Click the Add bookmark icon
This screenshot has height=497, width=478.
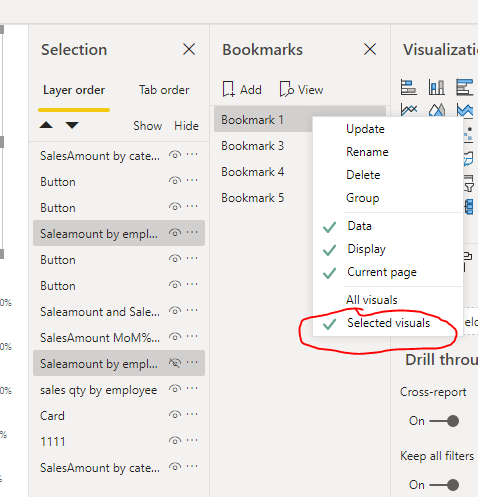click(229, 89)
